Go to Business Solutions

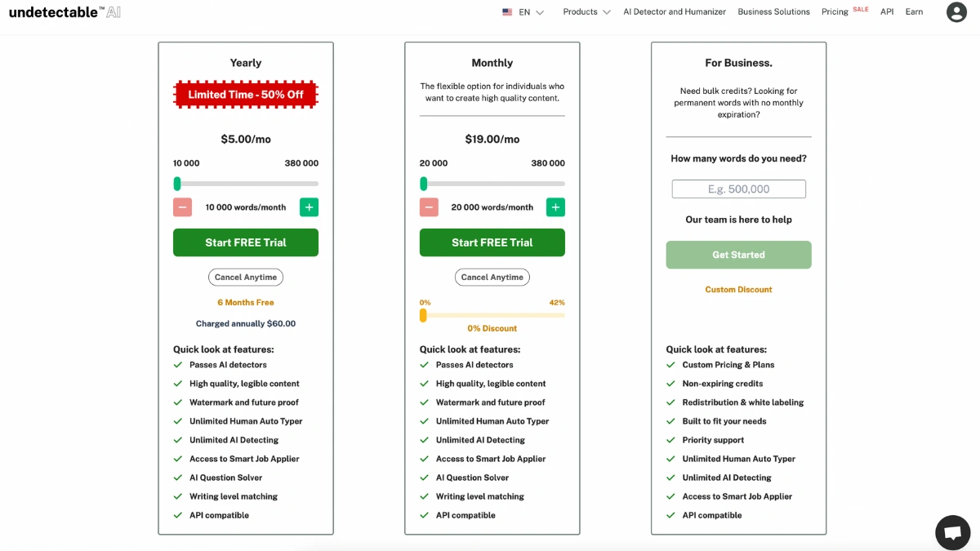[773, 12]
